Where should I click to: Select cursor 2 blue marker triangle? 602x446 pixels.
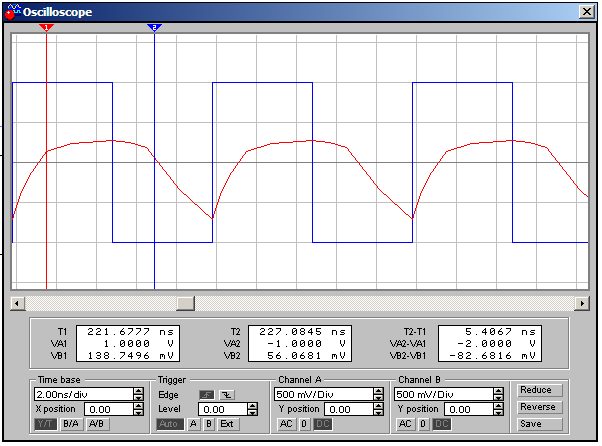click(x=154, y=27)
